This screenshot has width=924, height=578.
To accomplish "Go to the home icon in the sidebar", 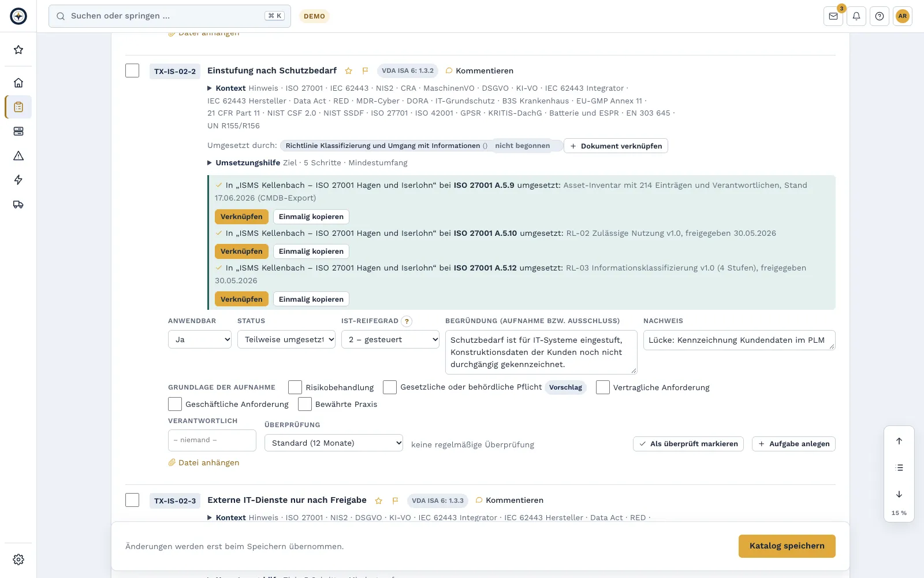I will point(18,83).
